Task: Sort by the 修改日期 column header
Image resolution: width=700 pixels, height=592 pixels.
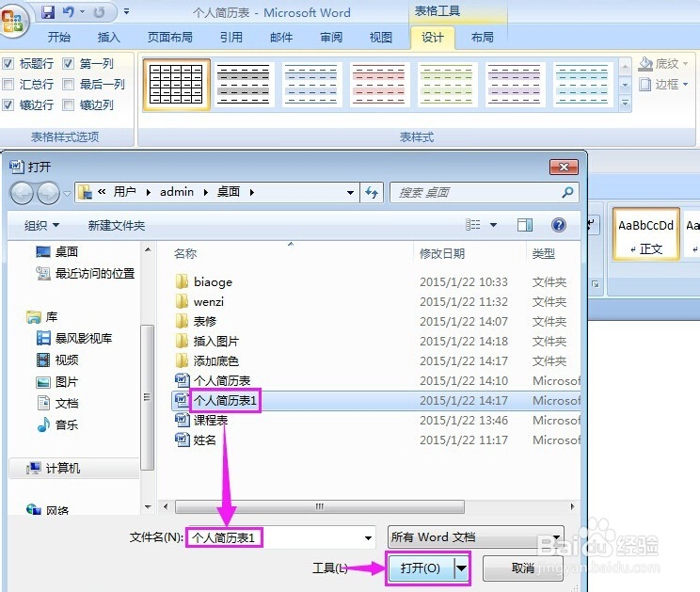Action: pyautogui.click(x=442, y=253)
